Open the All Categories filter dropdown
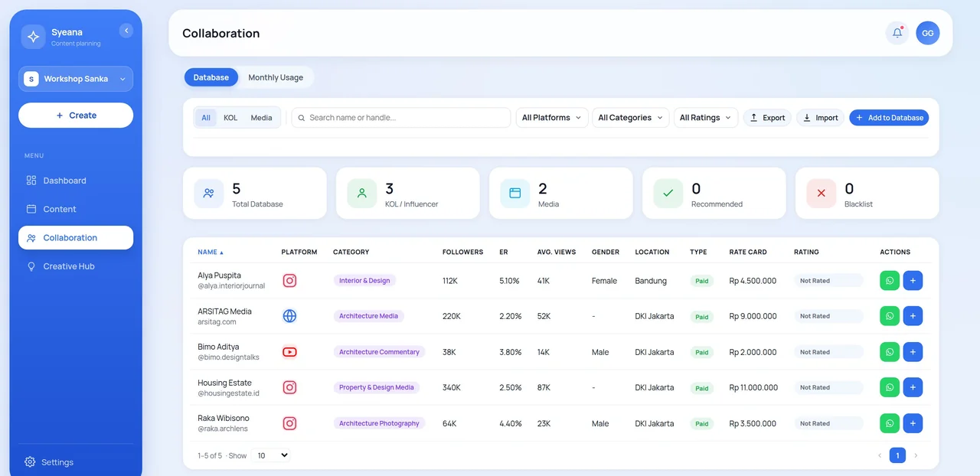This screenshot has width=980, height=476. [x=631, y=118]
